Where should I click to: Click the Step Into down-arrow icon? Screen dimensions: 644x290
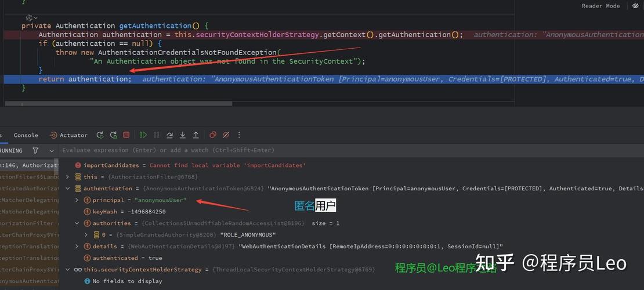coord(183,135)
